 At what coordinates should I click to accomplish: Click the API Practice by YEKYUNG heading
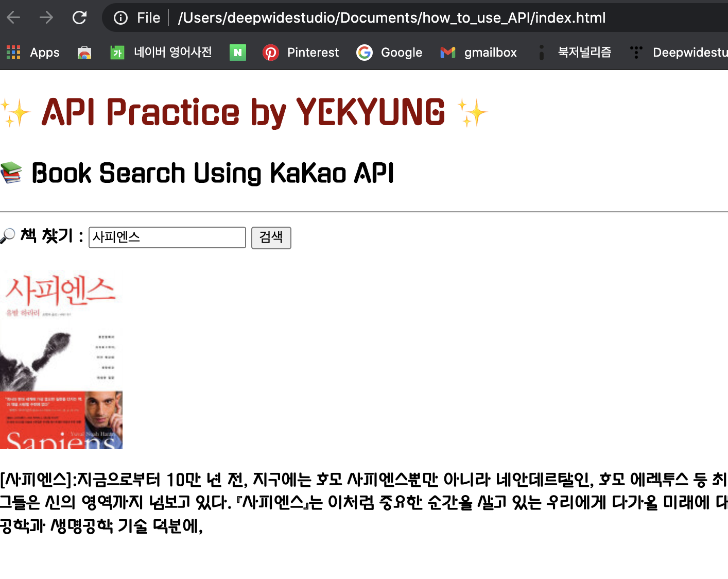[x=243, y=112]
